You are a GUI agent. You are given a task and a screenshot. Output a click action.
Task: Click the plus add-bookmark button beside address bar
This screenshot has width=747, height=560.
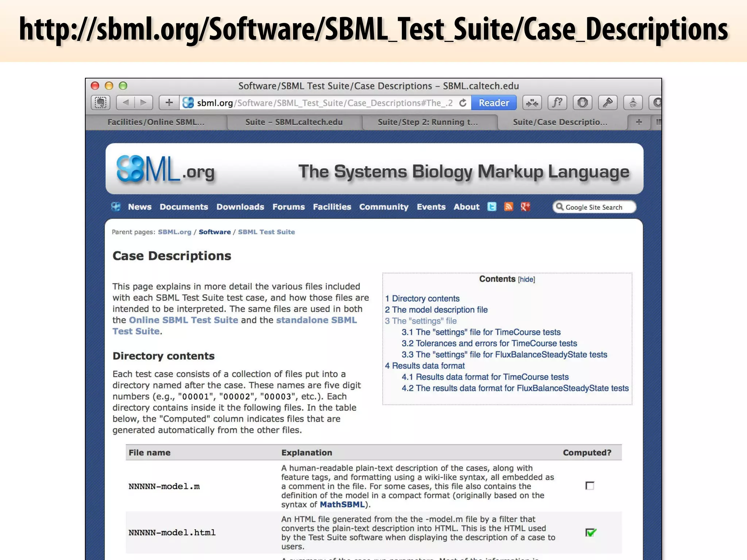coord(169,103)
